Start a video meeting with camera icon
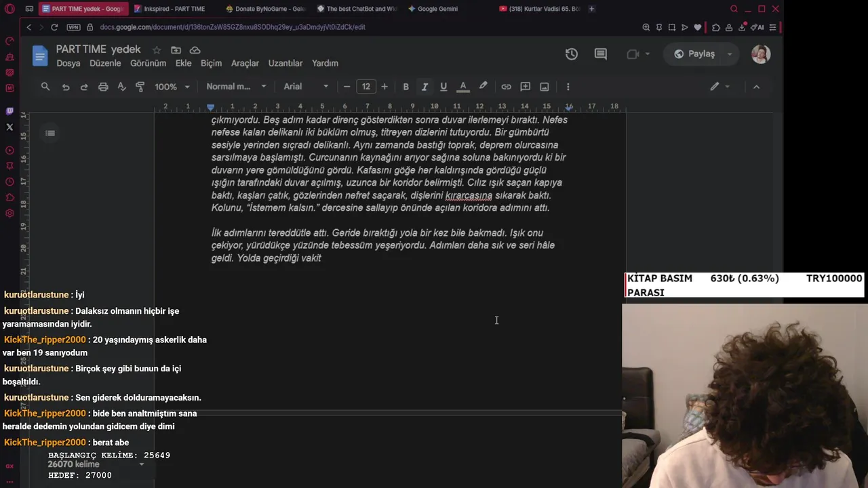Viewport: 868px width, 488px height. click(x=633, y=54)
